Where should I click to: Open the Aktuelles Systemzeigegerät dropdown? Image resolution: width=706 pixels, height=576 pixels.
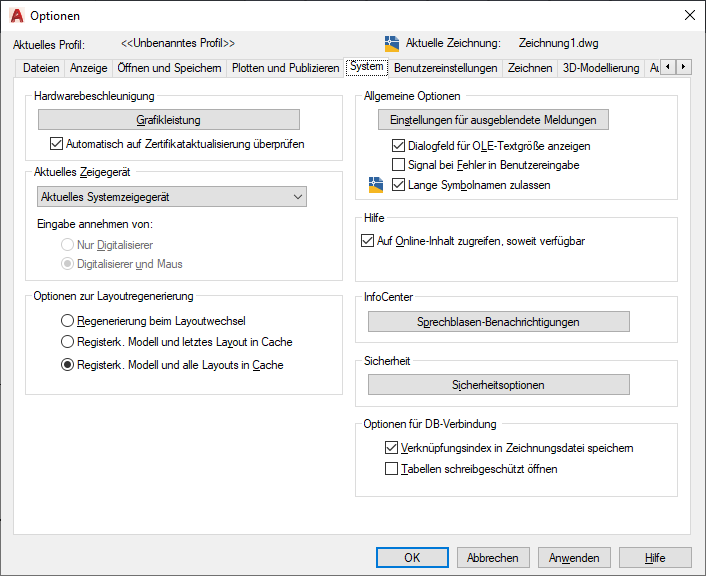click(x=171, y=197)
